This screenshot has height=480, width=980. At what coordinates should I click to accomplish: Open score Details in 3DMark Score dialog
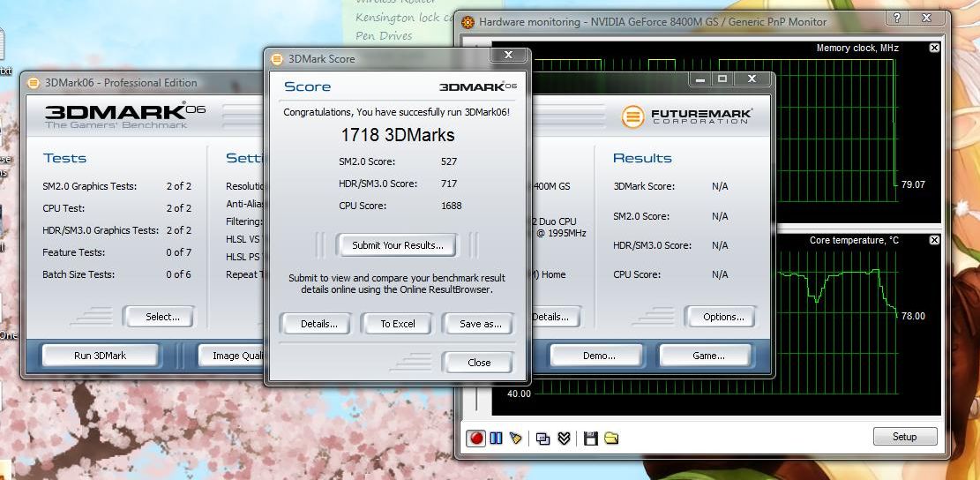pyautogui.click(x=318, y=325)
